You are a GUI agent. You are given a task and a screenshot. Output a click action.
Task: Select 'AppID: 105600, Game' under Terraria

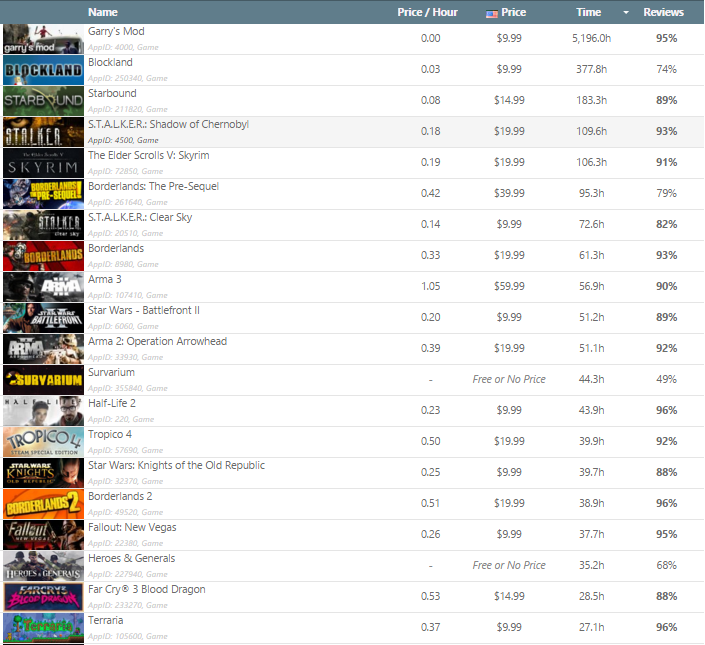(128, 636)
